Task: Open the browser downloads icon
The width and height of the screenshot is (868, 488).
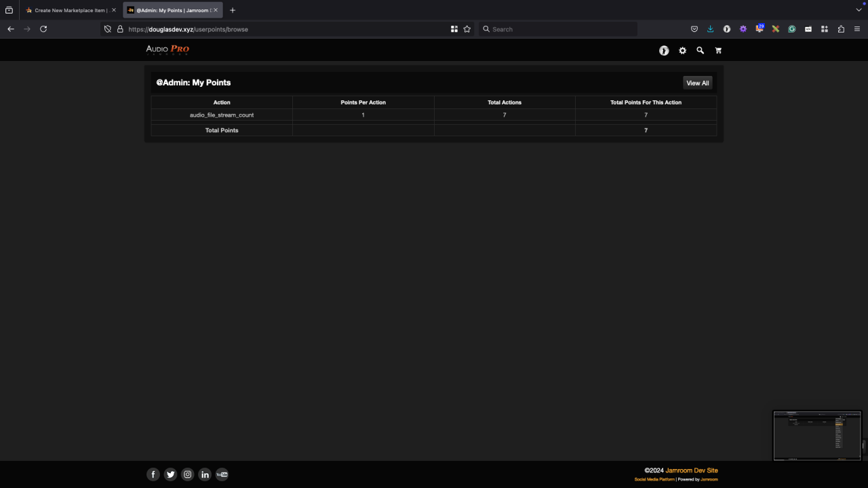Action: [x=711, y=29]
